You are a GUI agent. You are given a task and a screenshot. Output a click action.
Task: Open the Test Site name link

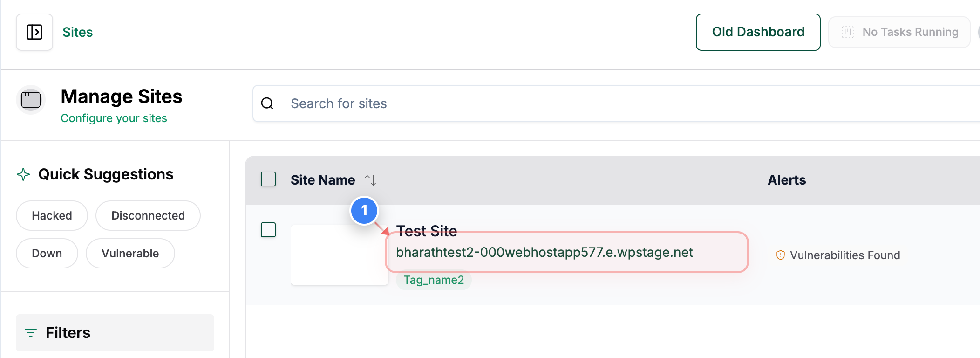coord(427,231)
